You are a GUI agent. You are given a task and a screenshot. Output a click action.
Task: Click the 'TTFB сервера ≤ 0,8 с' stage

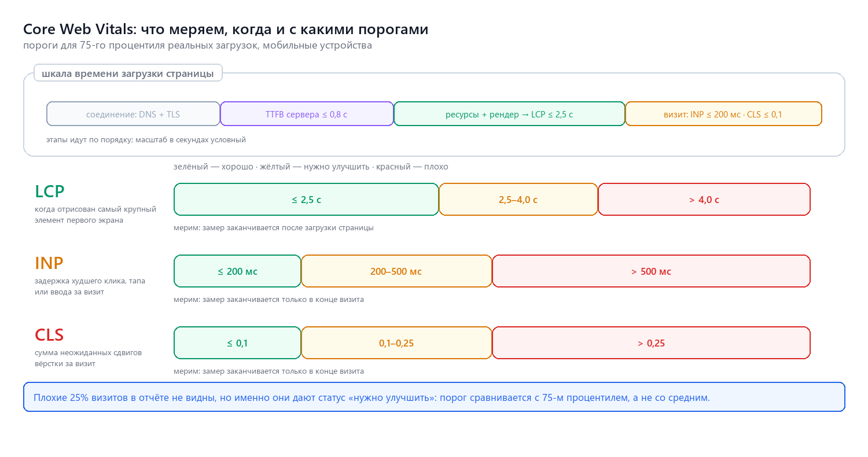pyautogui.click(x=307, y=114)
